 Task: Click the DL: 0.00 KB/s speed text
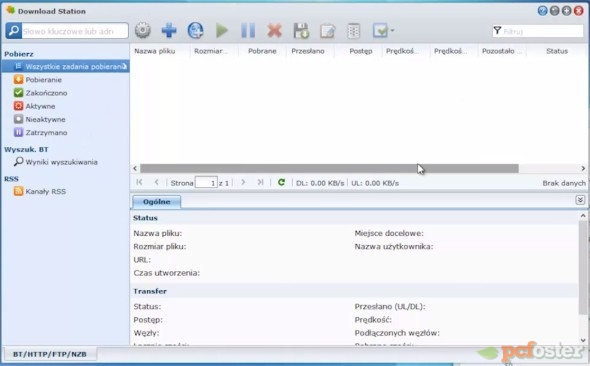click(x=320, y=183)
